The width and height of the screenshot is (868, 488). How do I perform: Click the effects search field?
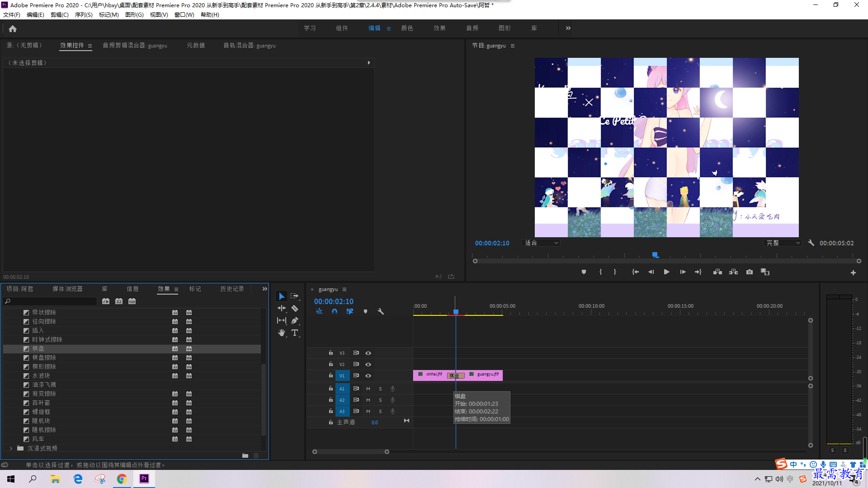point(51,301)
